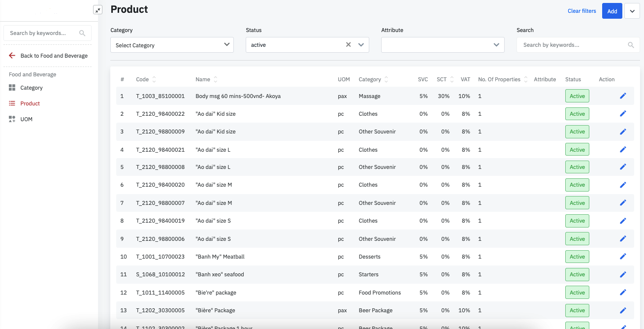Sort the table by Name column
644x329 pixels.
click(215, 79)
